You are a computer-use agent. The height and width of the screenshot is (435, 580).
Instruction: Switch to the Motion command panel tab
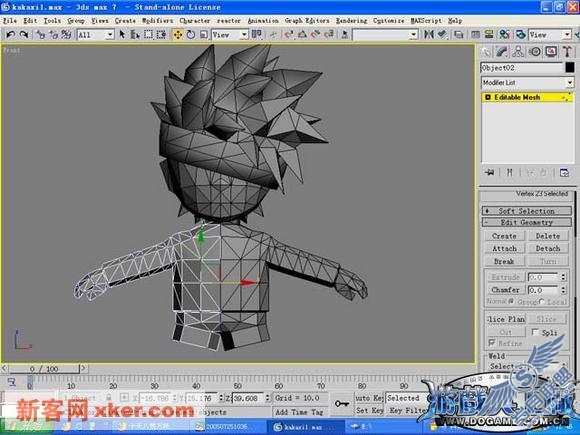(x=535, y=51)
